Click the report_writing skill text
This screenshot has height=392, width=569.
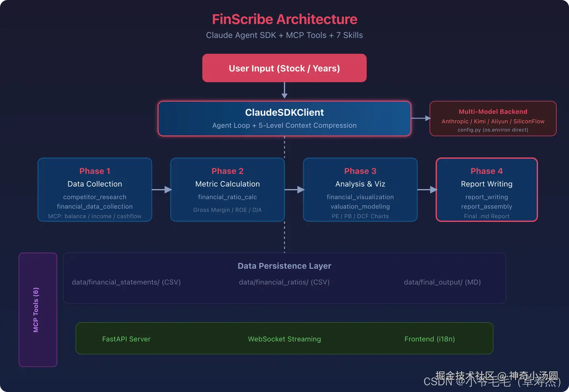[487, 197]
